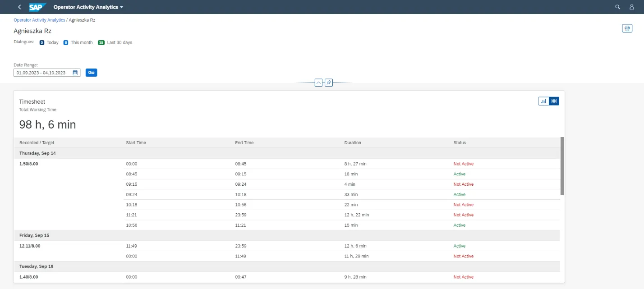Click the 12 h, 6 min duration
The height and width of the screenshot is (289, 644).
[355, 246]
